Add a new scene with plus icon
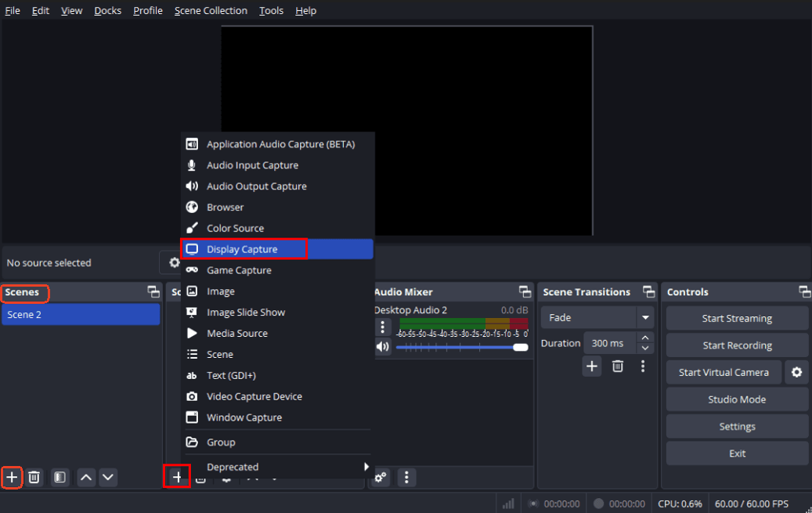 [x=12, y=477]
